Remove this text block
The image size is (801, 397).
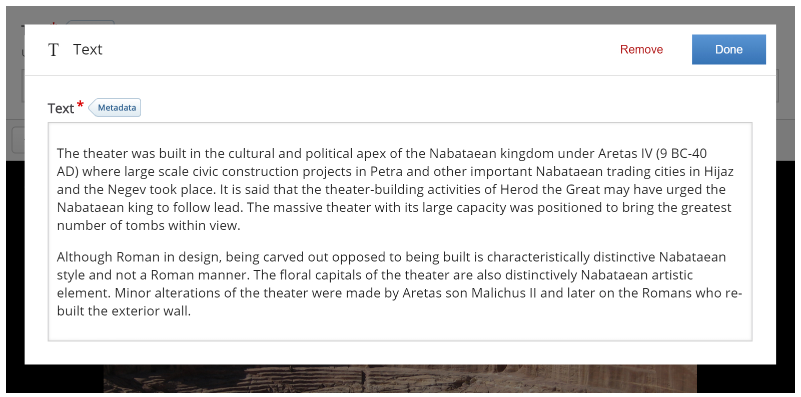click(641, 50)
